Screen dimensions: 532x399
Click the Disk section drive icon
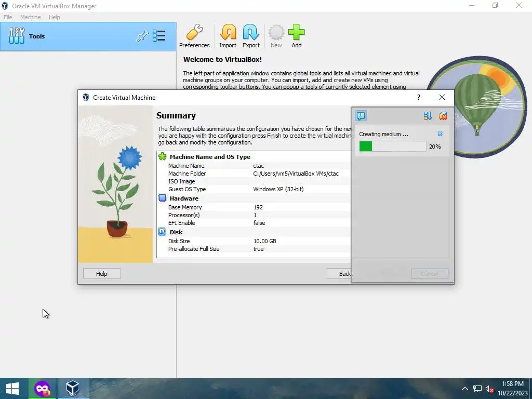coord(162,232)
